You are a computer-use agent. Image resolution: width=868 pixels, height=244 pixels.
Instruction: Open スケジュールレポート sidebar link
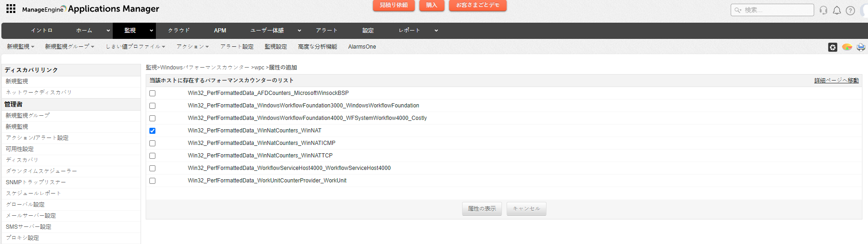[33, 194]
